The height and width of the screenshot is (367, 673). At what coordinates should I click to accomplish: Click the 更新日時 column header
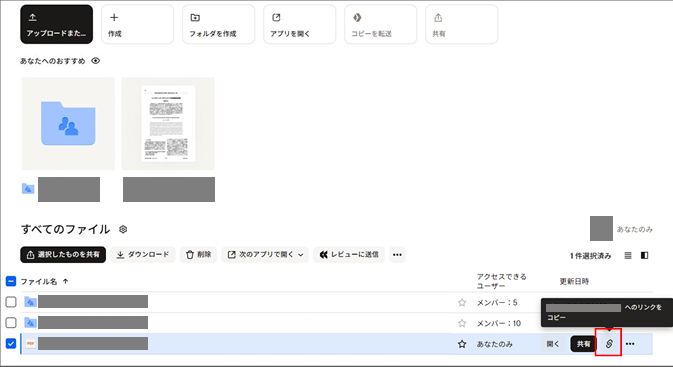[574, 281]
